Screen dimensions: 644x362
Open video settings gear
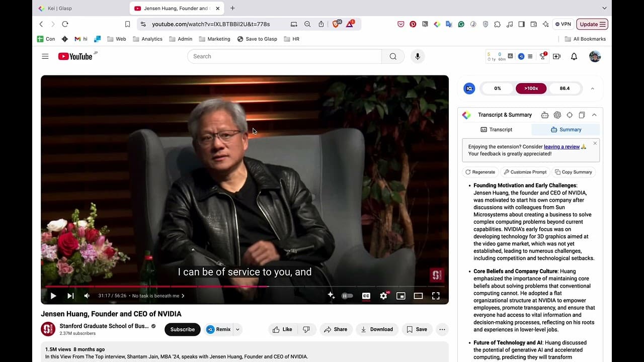tap(383, 296)
